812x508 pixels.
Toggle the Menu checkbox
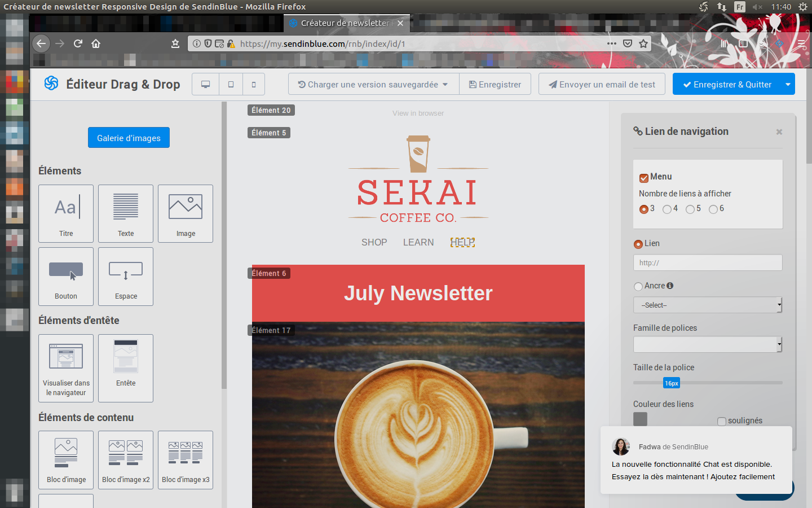pyautogui.click(x=644, y=178)
